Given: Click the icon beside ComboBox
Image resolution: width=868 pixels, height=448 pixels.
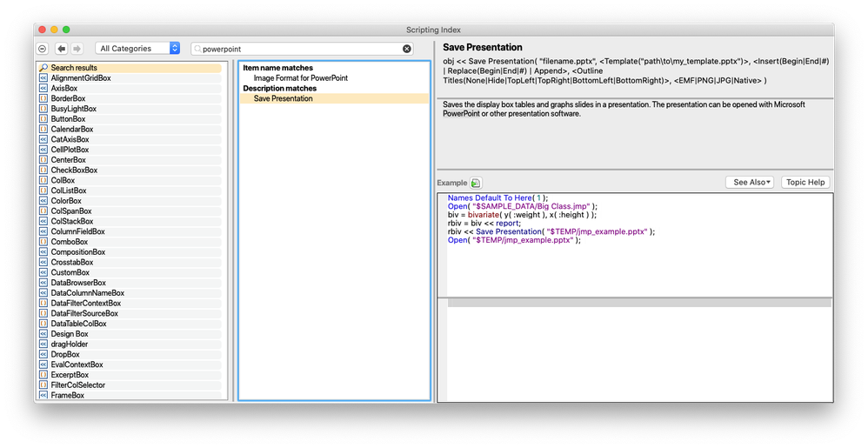Looking at the screenshot, I should click(43, 242).
